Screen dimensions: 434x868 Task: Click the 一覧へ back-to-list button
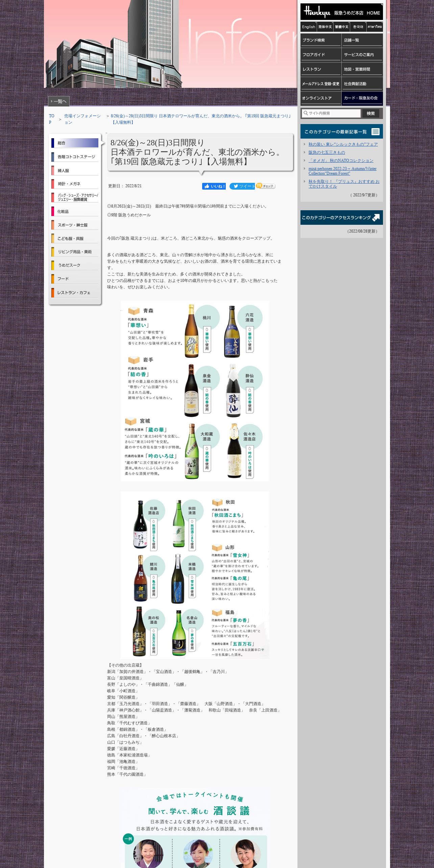(59, 101)
